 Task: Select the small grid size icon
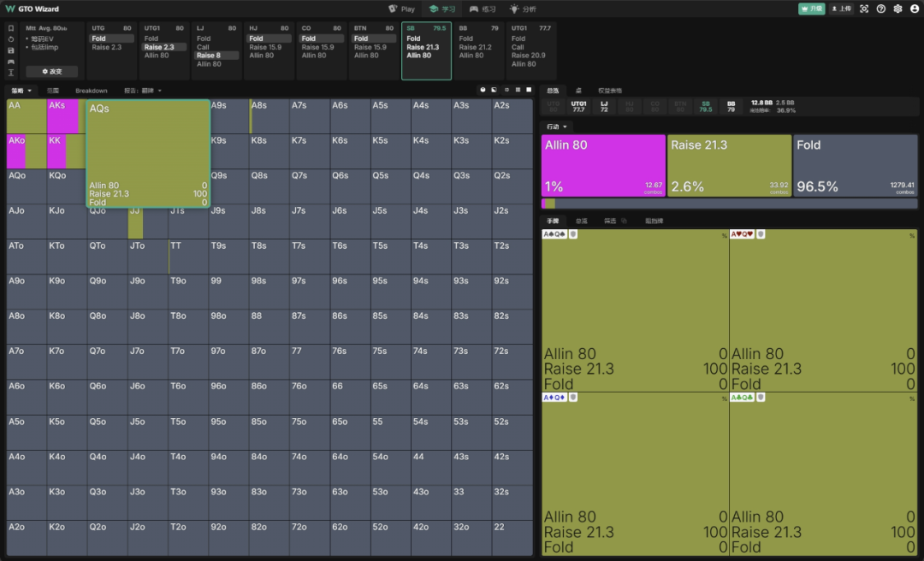click(x=506, y=90)
